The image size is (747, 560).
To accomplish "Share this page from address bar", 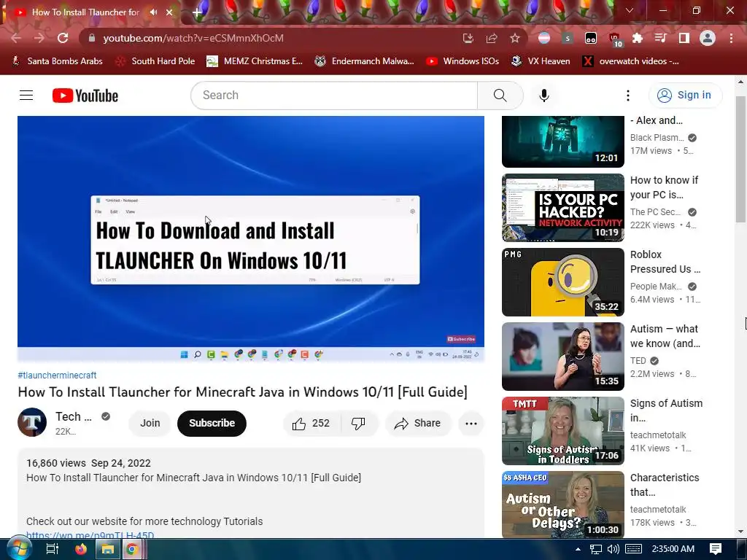I will [x=491, y=38].
